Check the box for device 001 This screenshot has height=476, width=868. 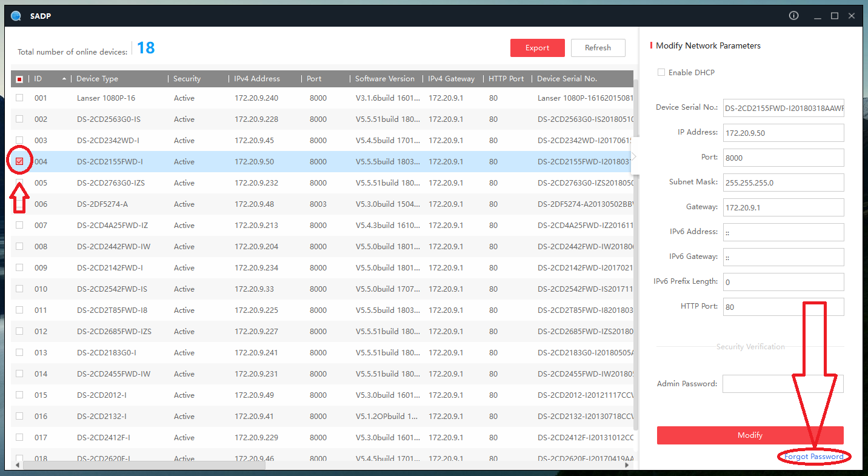(19, 98)
